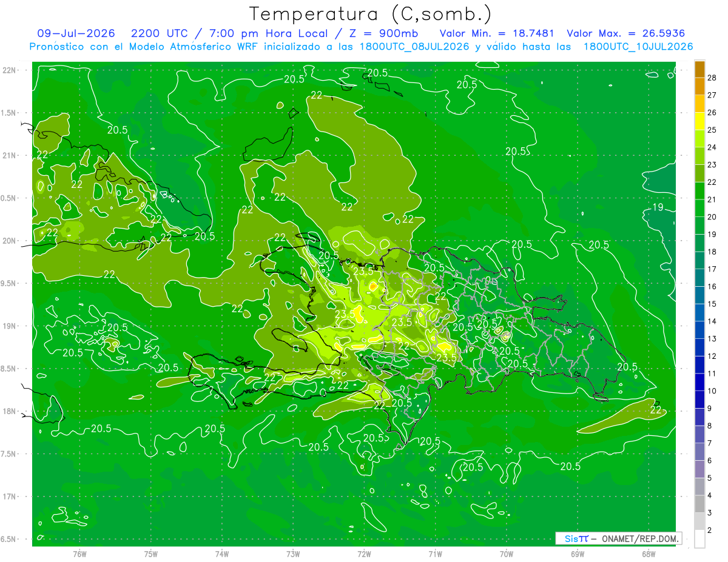Viewport: 728px width, 562px height.
Task: Pick the dark orange swatch above 28
Action: (x=699, y=69)
